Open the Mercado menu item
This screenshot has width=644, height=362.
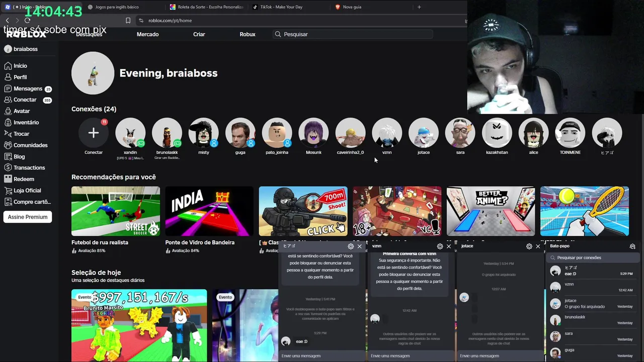point(147,34)
